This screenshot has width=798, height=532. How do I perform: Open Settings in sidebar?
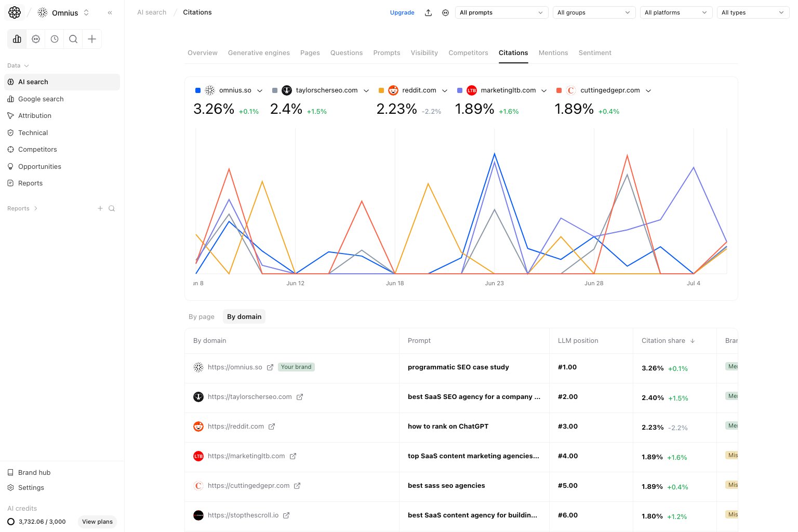[62, 488]
